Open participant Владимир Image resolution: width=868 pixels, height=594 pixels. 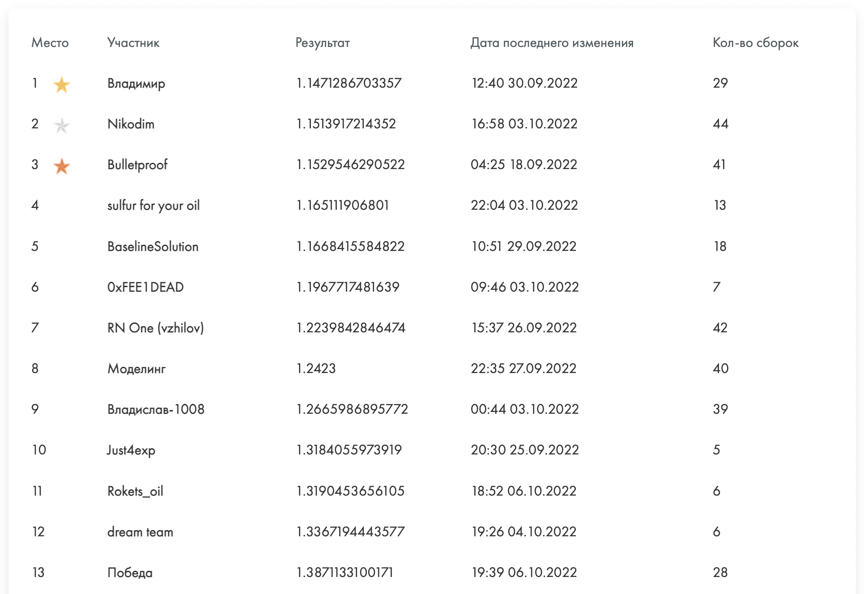136,84
